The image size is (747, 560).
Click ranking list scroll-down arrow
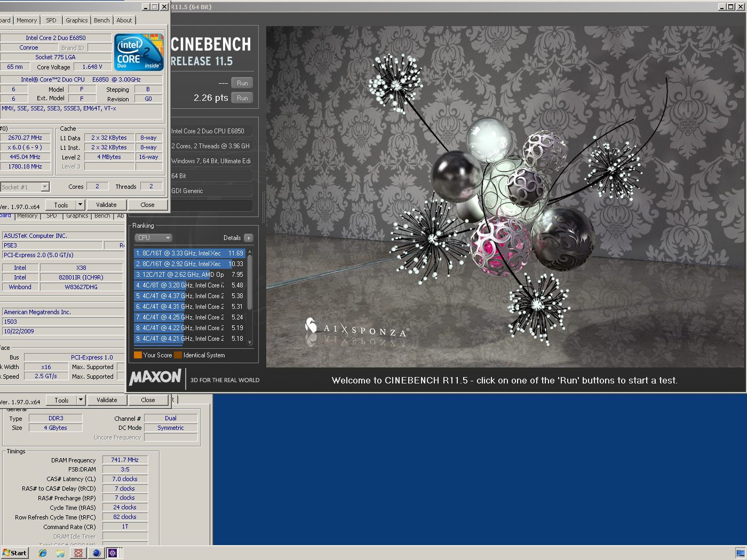(x=249, y=343)
